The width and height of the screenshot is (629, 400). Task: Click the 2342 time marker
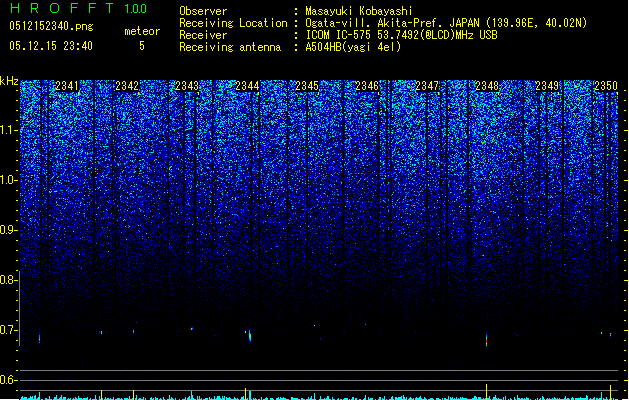coord(127,86)
